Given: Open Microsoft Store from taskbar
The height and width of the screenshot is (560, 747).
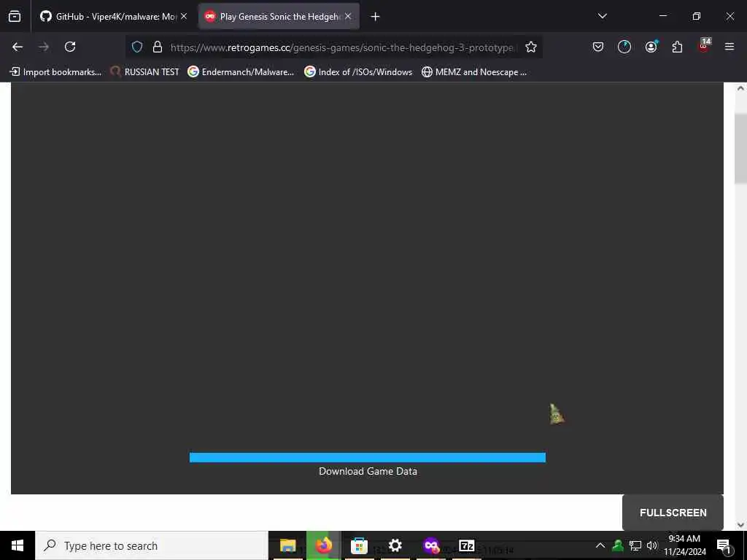Looking at the screenshot, I should click(x=359, y=545).
